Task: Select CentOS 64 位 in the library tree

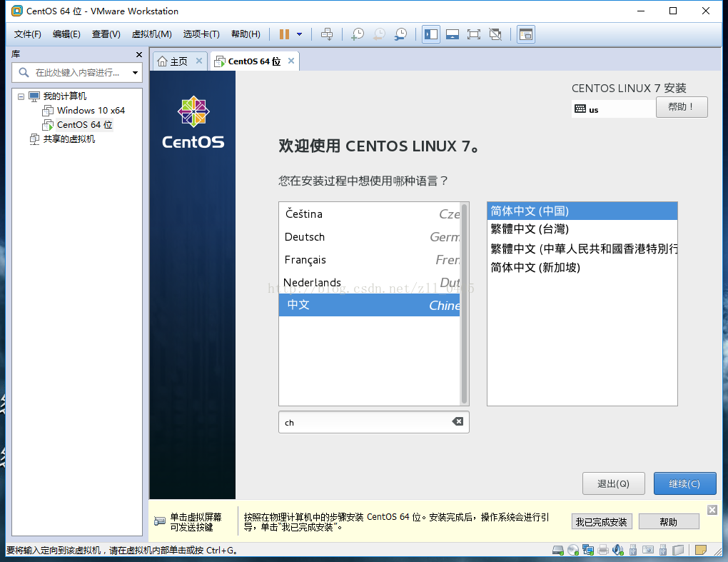Action: click(x=84, y=124)
